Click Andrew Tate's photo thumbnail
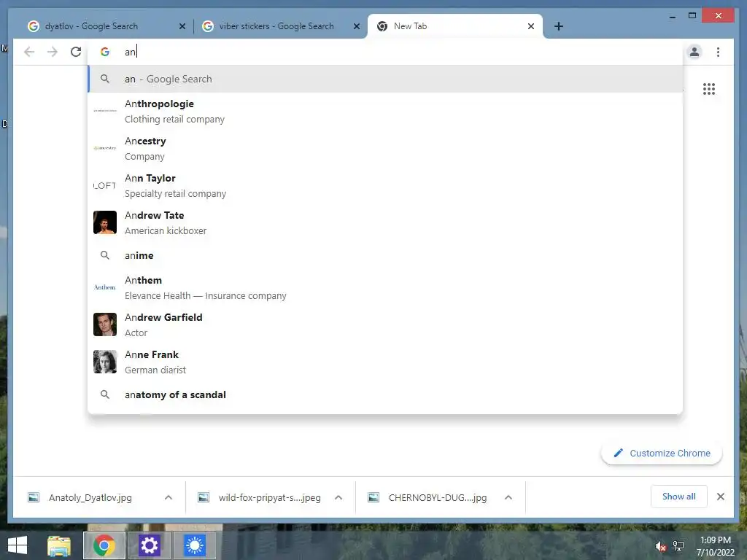 [x=105, y=222]
